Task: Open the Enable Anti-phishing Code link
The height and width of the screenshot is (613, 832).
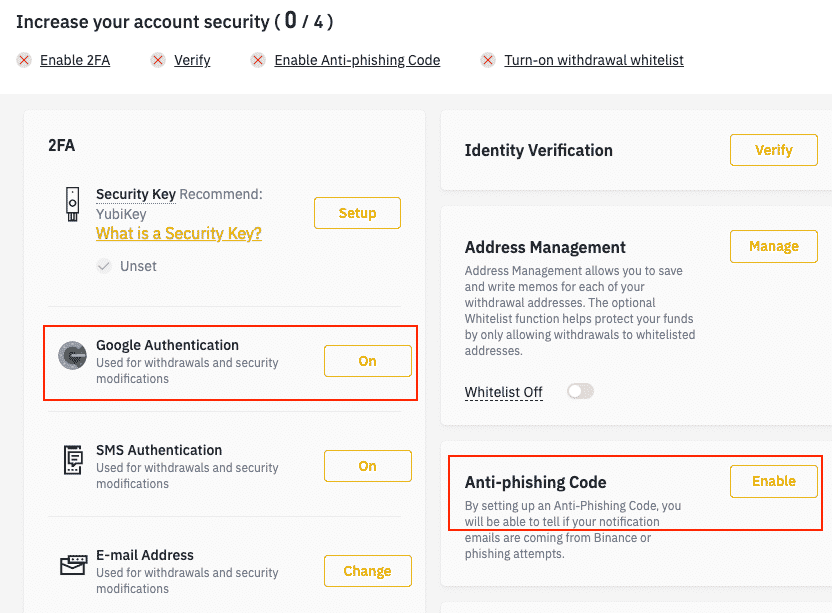Action: [357, 61]
